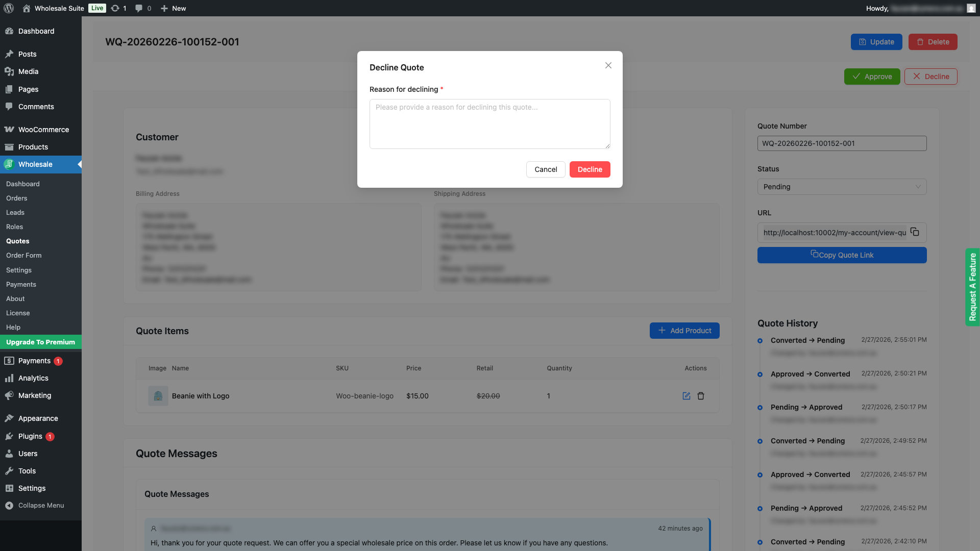Click Add Product in Quote Items
Screen dimensions: 980x551
pyautogui.click(x=684, y=330)
